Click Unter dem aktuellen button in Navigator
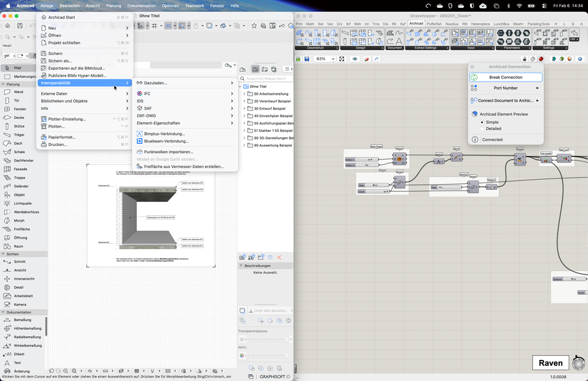 point(270,310)
